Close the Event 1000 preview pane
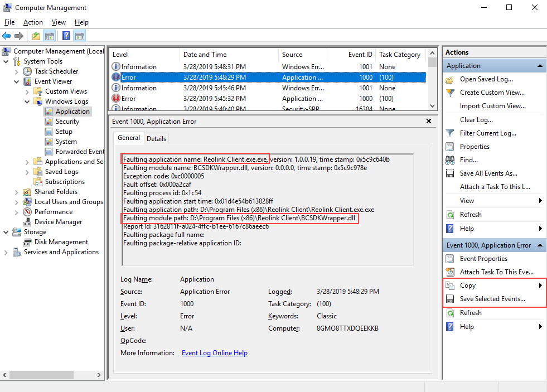Image resolution: width=547 pixels, height=392 pixels. pyautogui.click(x=429, y=121)
